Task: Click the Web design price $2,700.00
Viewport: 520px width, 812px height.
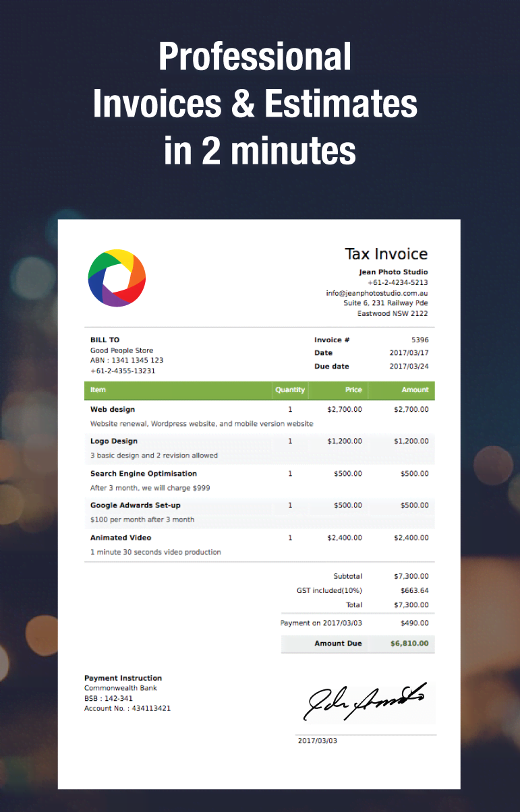Action: pyautogui.click(x=345, y=410)
